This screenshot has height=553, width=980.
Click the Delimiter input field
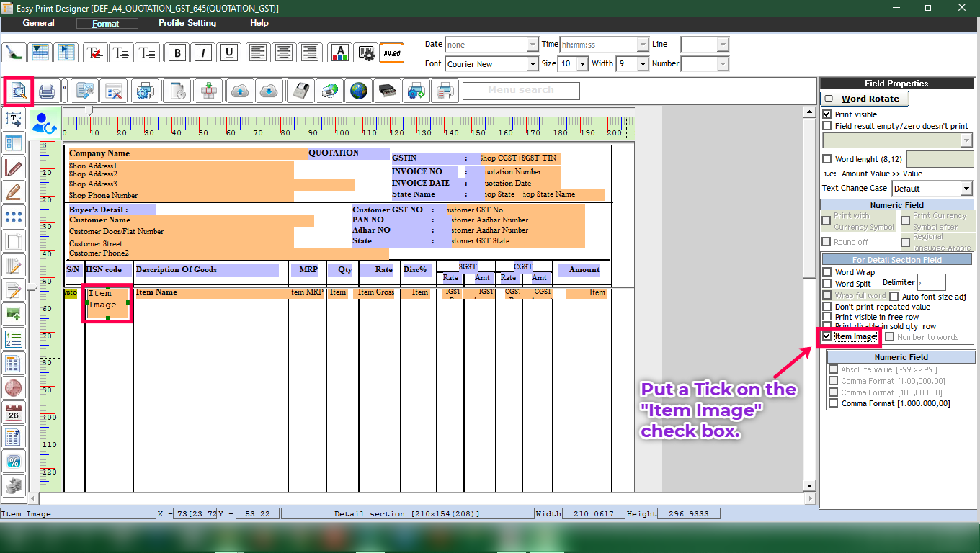pos(932,282)
